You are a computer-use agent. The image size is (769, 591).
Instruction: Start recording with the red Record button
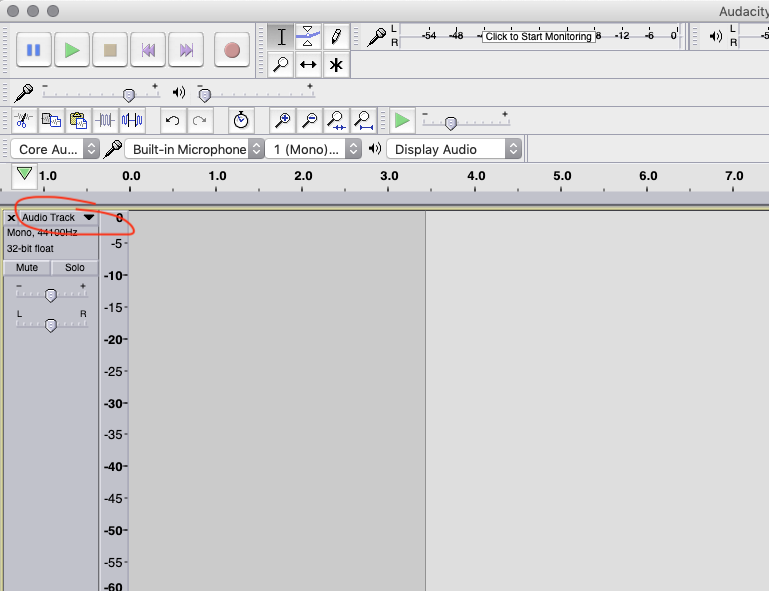pos(232,50)
